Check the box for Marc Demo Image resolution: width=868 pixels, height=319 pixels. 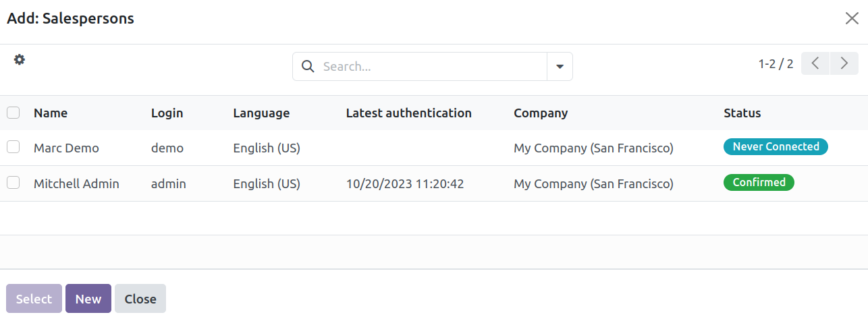pyautogui.click(x=13, y=147)
